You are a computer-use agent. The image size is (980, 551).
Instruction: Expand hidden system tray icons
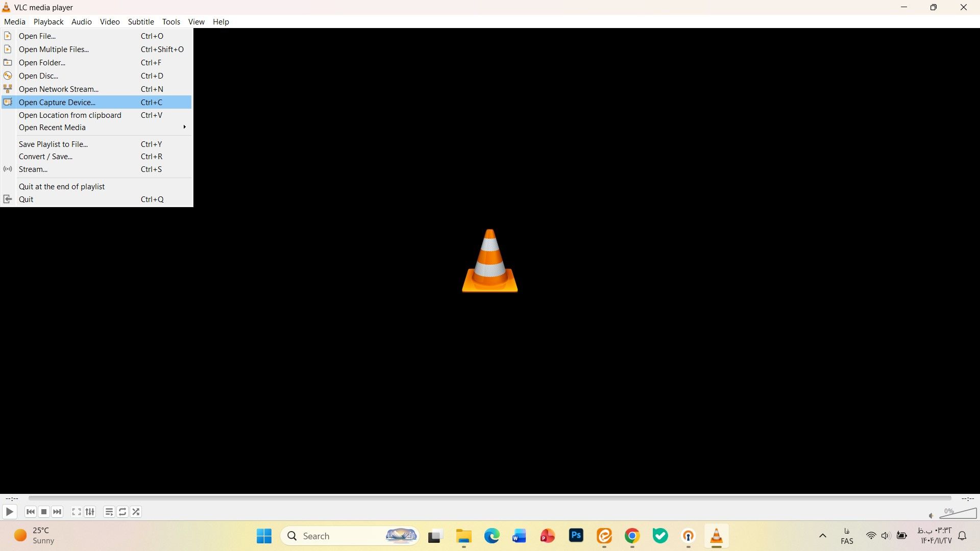pyautogui.click(x=822, y=536)
